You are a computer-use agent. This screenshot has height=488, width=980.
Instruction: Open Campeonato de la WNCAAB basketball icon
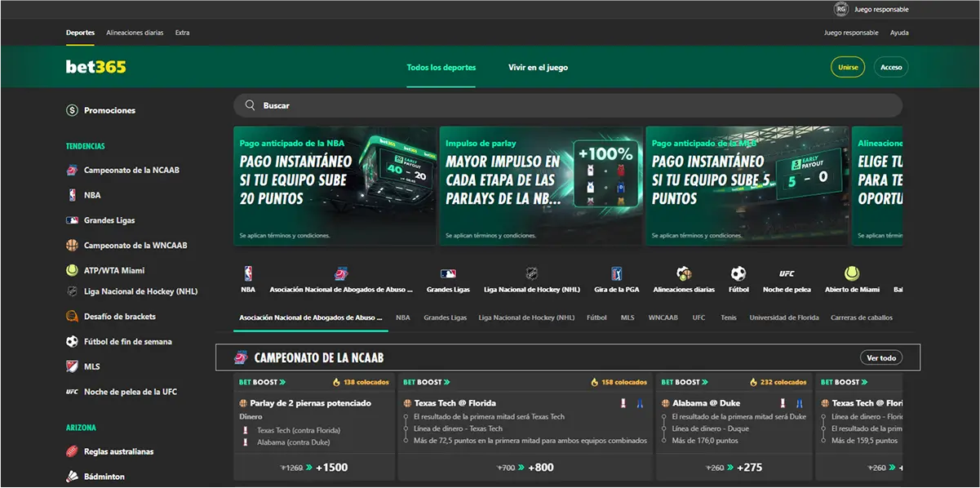click(72, 245)
